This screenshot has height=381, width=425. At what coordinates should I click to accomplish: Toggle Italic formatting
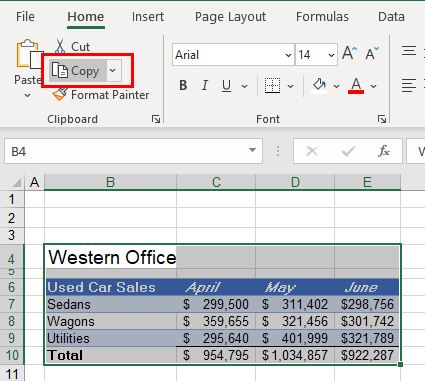(x=205, y=86)
